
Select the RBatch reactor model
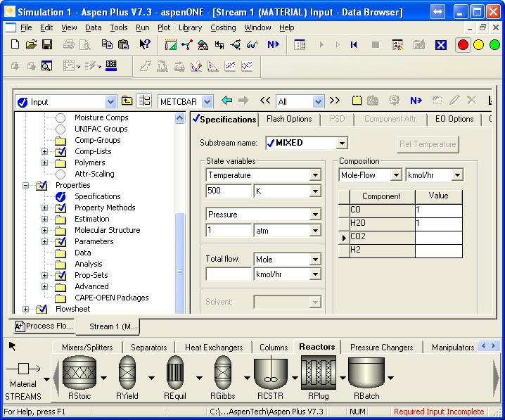pos(366,373)
